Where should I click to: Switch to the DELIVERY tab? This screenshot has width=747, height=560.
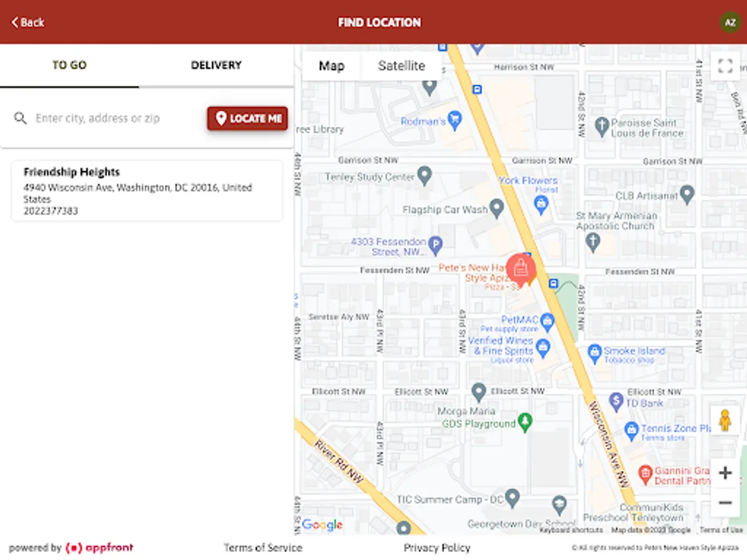click(216, 65)
